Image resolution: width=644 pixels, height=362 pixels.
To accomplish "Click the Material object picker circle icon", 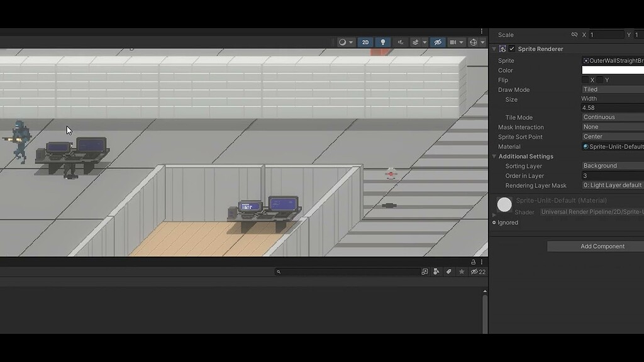I will pyautogui.click(x=587, y=146).
